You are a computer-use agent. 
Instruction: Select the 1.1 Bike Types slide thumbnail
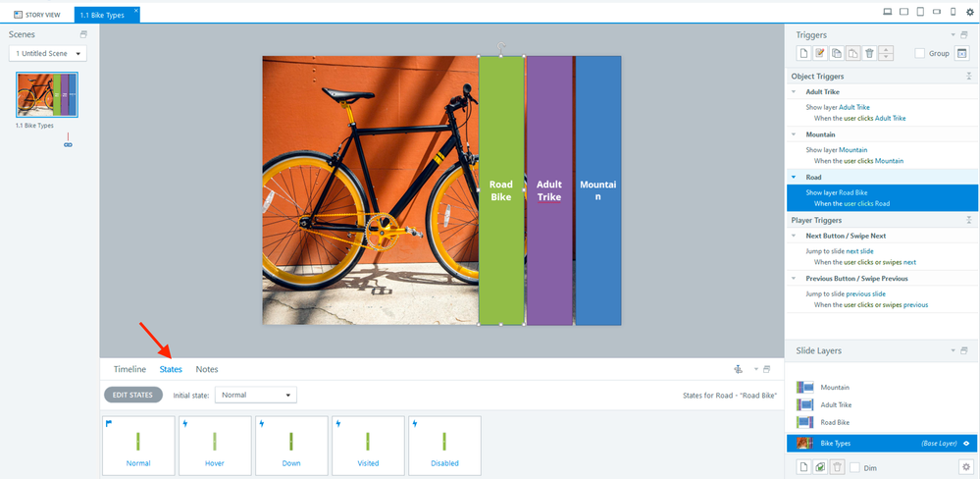click(x=47, y=94)
